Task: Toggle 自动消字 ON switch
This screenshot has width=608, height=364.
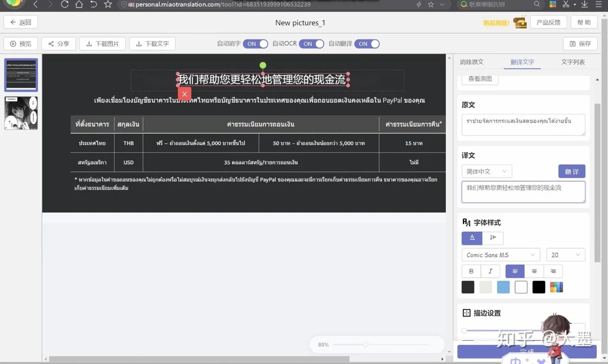Action: point(256,44)
